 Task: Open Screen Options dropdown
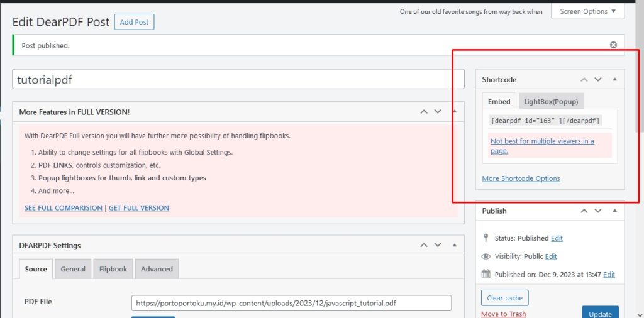click(x=588, y=11)
